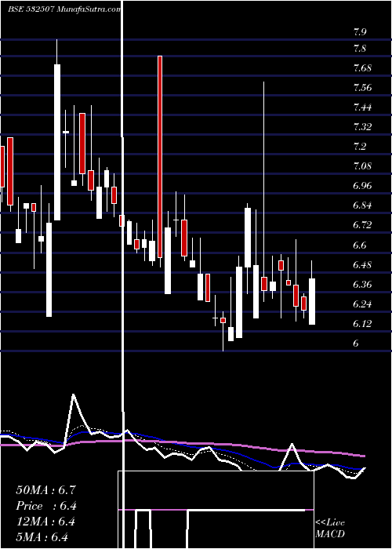Image resolution: width=392 pixels, height=549 pixels.
Task: Select the 7.44 price axis label
Action: click(362, 107)
